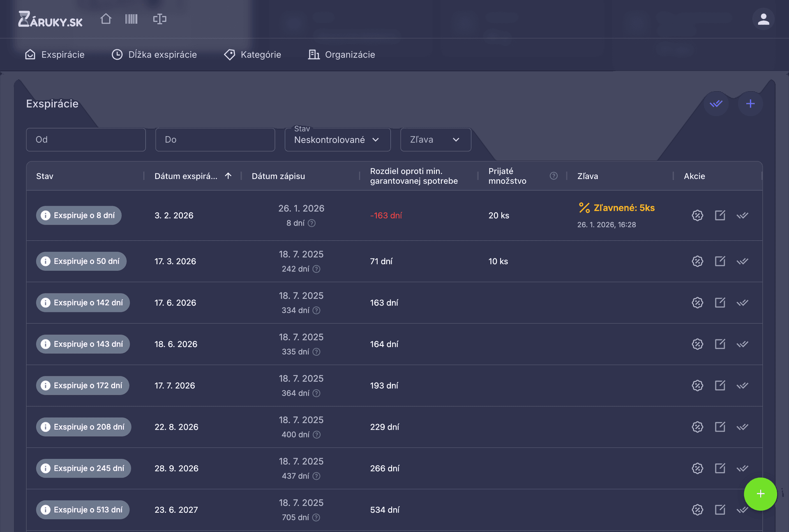The image size is (789, 532).
Task: Click help icon beside 242 dní
Action: tap(316, 269)
